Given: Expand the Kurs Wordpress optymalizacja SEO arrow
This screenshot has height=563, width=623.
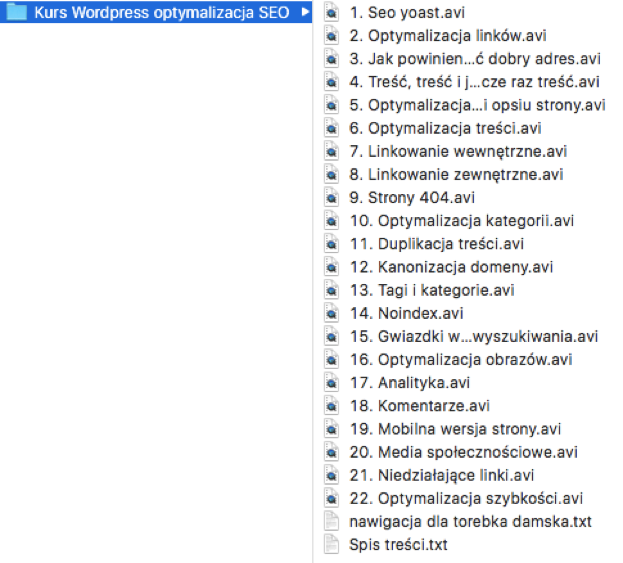Looking at the screenshot, I should pos(305,12).
